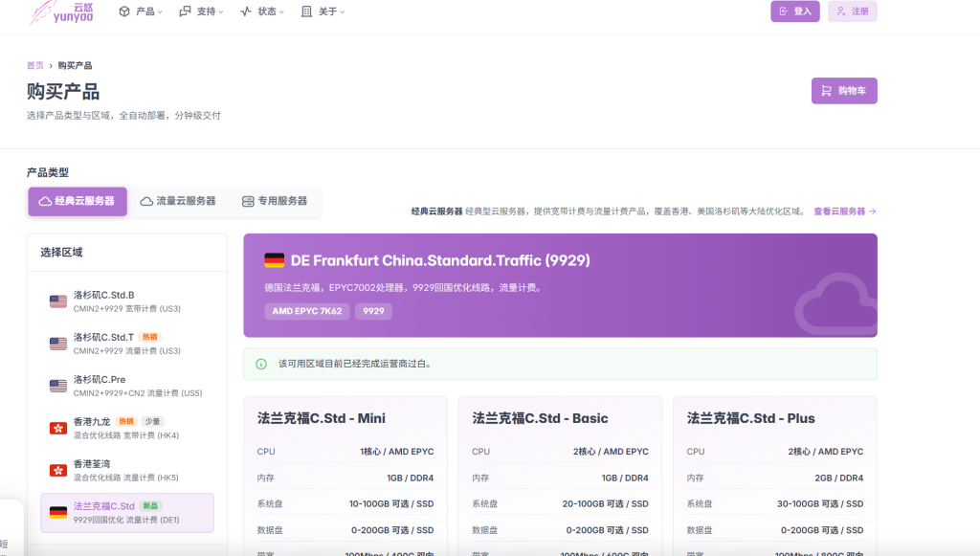Open the 法兰克福C.Std - Plus plan card

click(x=775, y=476)
